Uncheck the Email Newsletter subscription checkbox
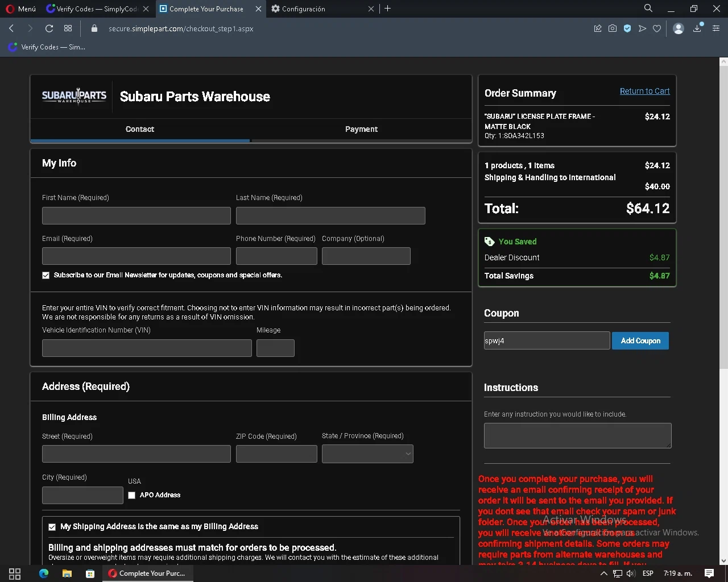The width and height of the screenshot is (728, 582). (x=45, y=275)
